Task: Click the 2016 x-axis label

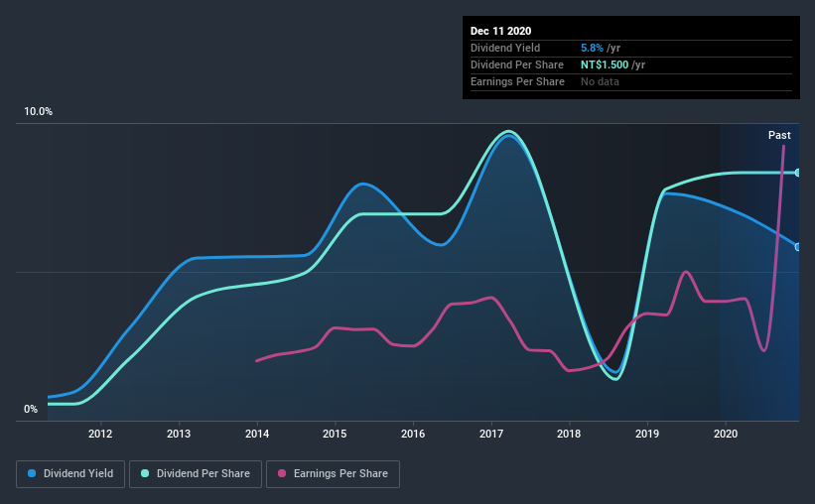Action: (413, 434)
